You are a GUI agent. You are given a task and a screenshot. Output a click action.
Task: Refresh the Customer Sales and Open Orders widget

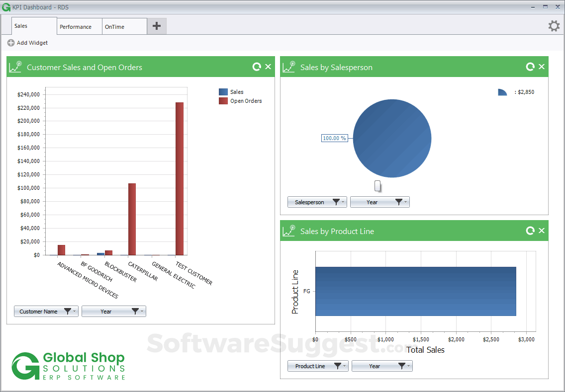point(257,66)
